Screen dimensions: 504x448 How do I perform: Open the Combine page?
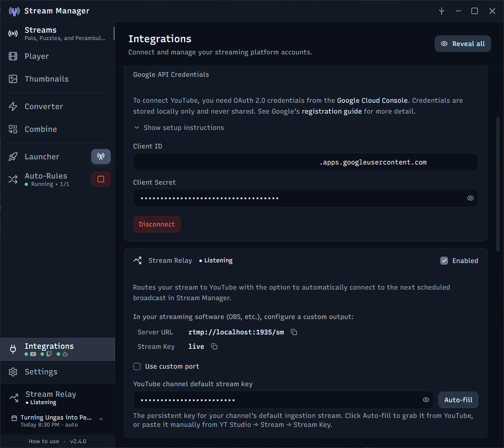tap(58, 129)
